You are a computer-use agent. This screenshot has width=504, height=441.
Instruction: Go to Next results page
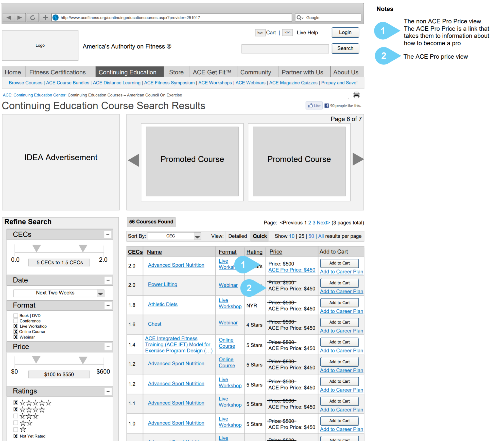[323, 223]
